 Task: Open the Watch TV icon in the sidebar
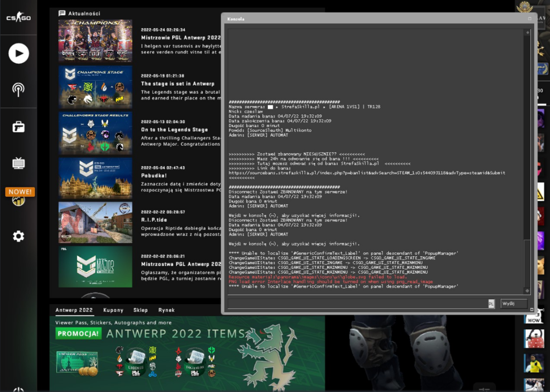(x=19, y=163)
